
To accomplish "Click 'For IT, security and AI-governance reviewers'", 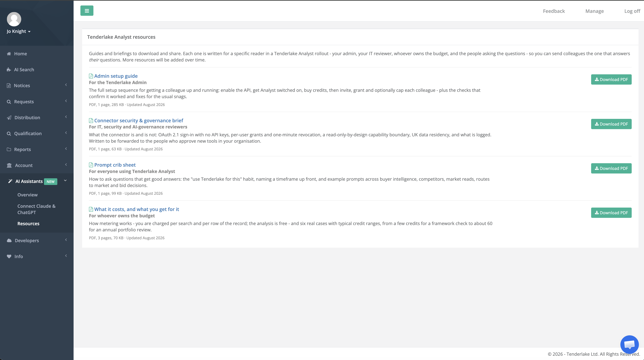I will point(138,127).
